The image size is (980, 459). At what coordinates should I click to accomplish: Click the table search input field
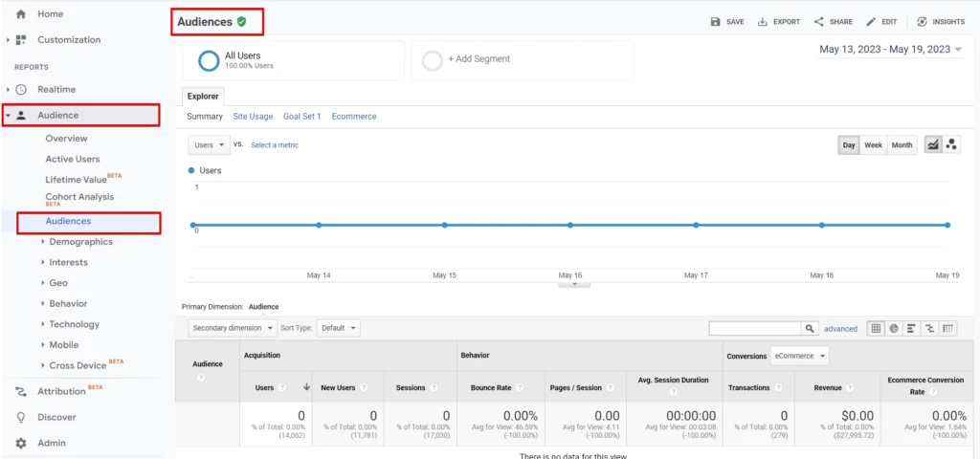coord(754,328)
